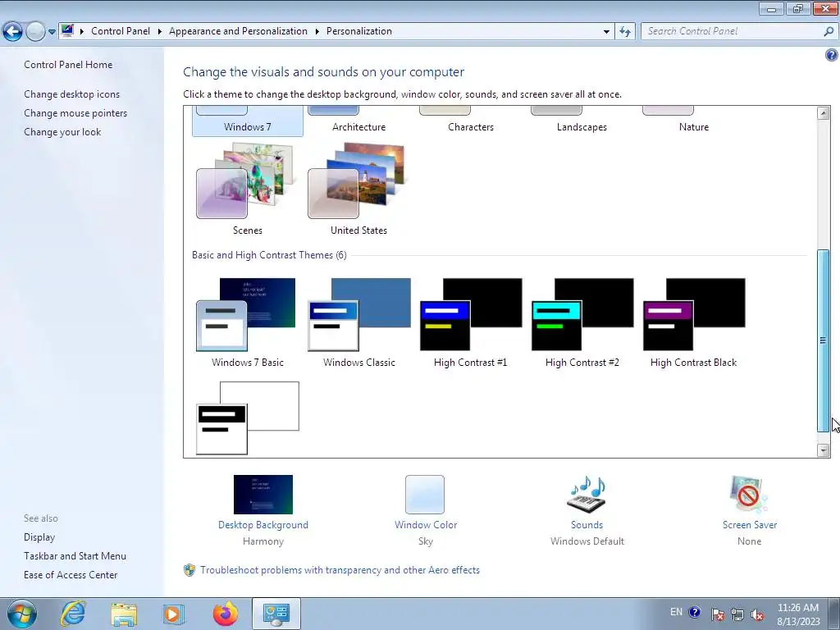The width and height of the screenshot is (840, 630).
Task: Open Windows Explorer folder in taskbar
Action: click(124, 614)
